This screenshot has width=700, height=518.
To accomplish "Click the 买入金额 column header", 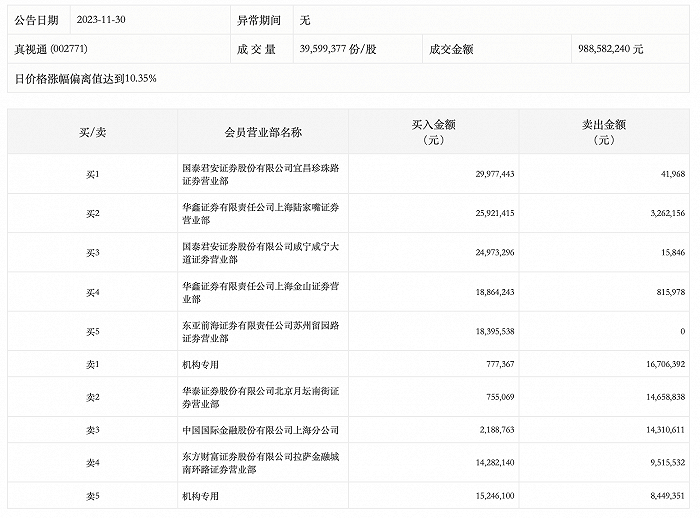I will (433, 132).
